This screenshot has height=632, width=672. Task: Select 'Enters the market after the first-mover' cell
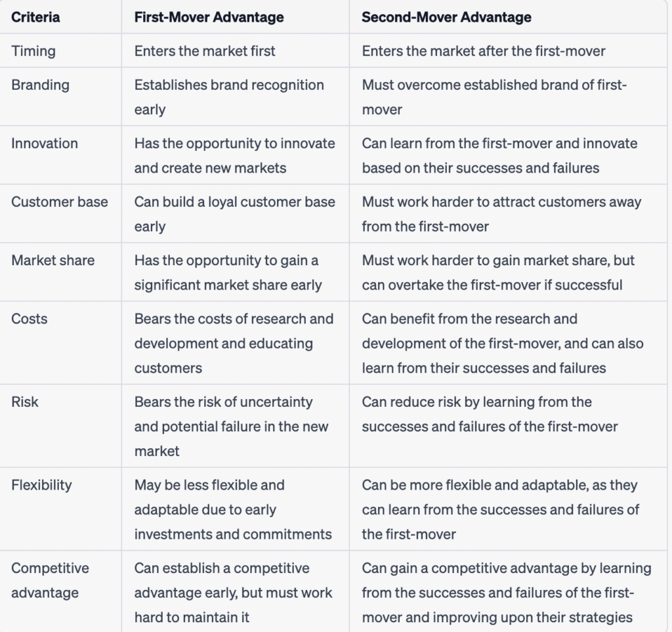click(484, 51)
